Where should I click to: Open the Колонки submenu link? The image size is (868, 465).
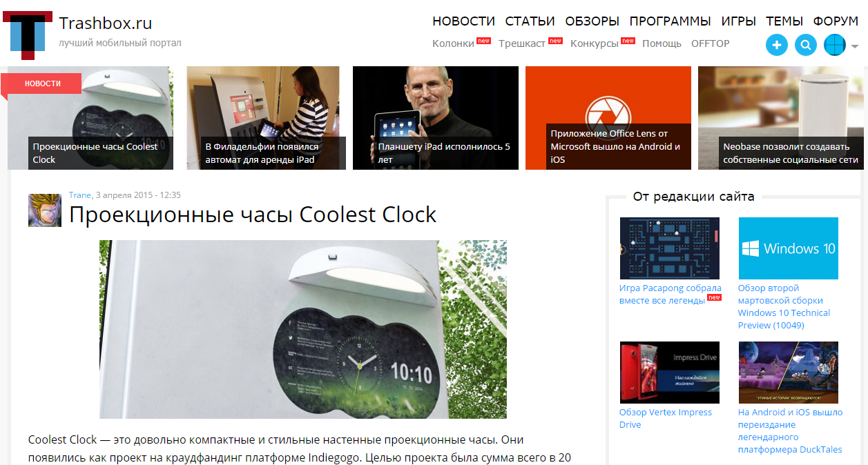click(453, 43)
